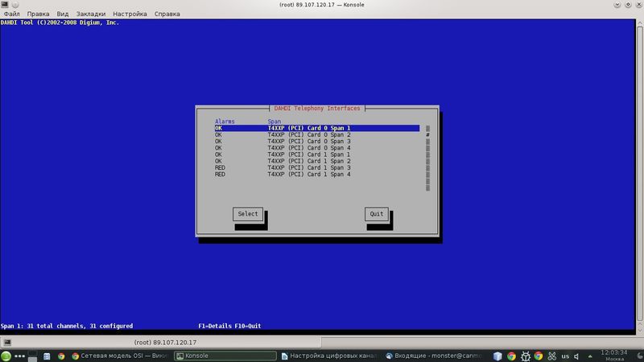Open the Konsole window menu icon in title bar
644x362 pixels.
point(5,4)
